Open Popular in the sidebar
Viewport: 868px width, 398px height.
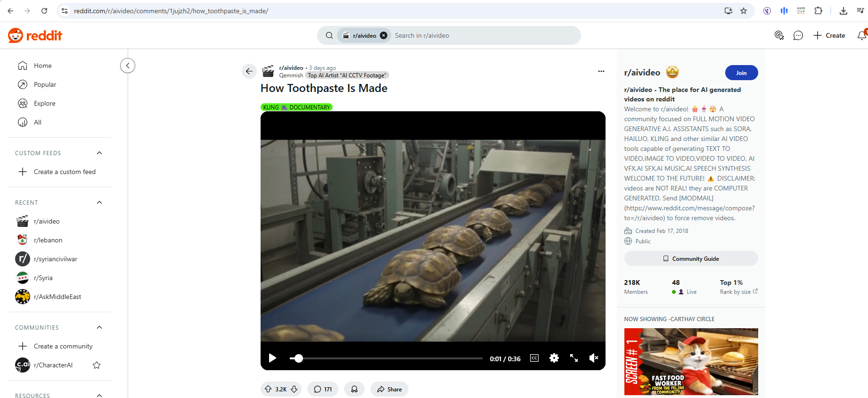[x=45, y=84]
